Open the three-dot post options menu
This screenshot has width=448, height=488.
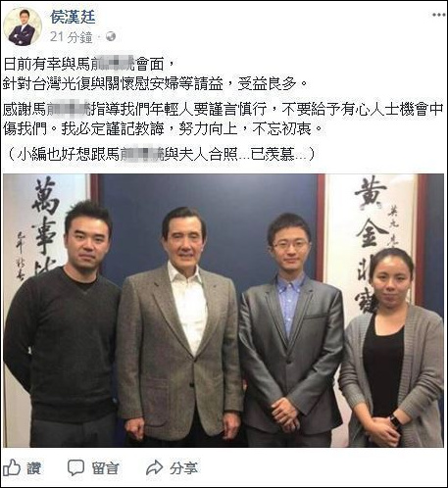click(439, 15)
